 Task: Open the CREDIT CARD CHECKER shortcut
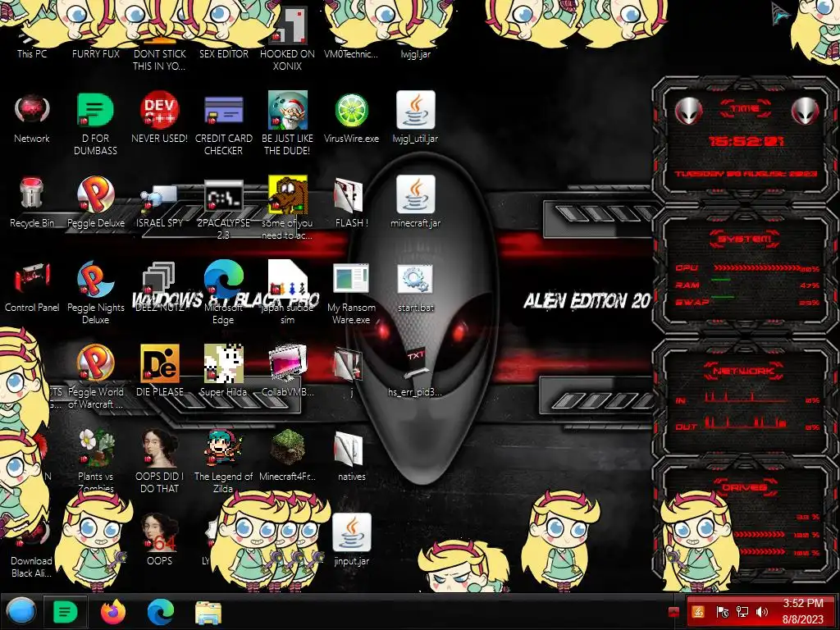tap(223, 111)
